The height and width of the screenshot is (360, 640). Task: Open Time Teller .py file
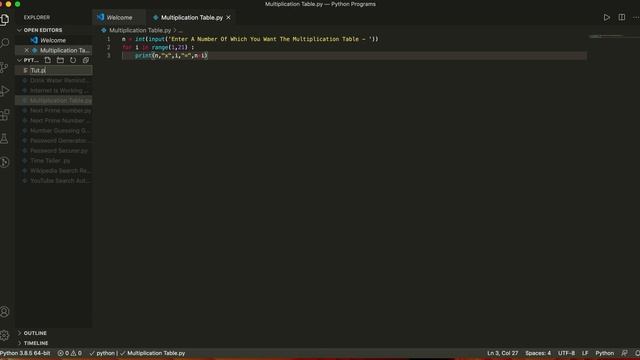[53, 161]
